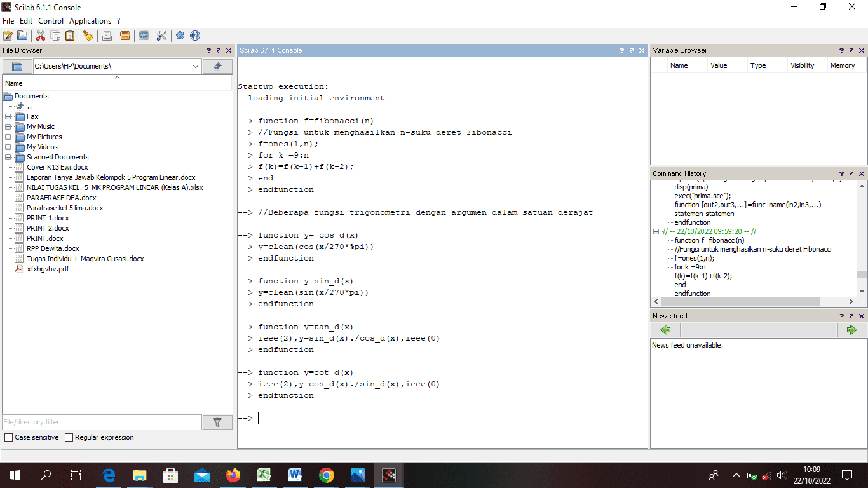Click the Print toolbar icon

[107, 36]
